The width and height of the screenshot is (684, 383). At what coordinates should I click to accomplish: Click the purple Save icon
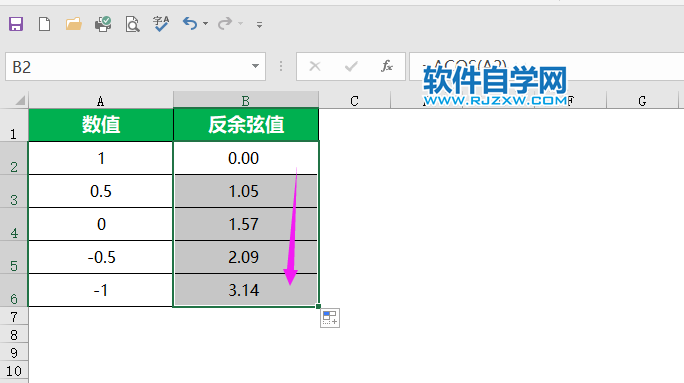click(x=16, y=24)
